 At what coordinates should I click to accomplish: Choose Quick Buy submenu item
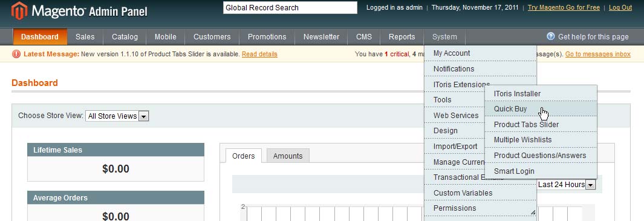[x=541, y=108]
